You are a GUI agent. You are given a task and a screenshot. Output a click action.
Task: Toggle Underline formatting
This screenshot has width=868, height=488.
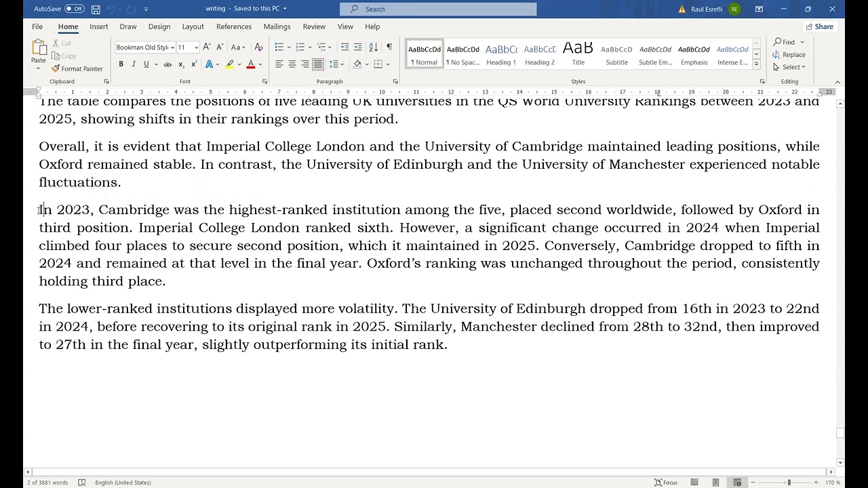[x=146, y=64]
